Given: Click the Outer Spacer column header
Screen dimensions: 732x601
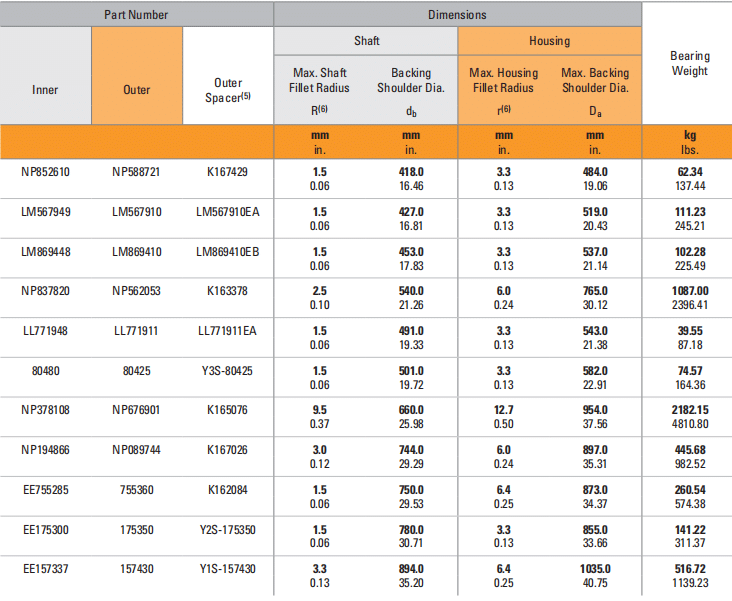Looking at the screenshot, I should coord(228,90).
